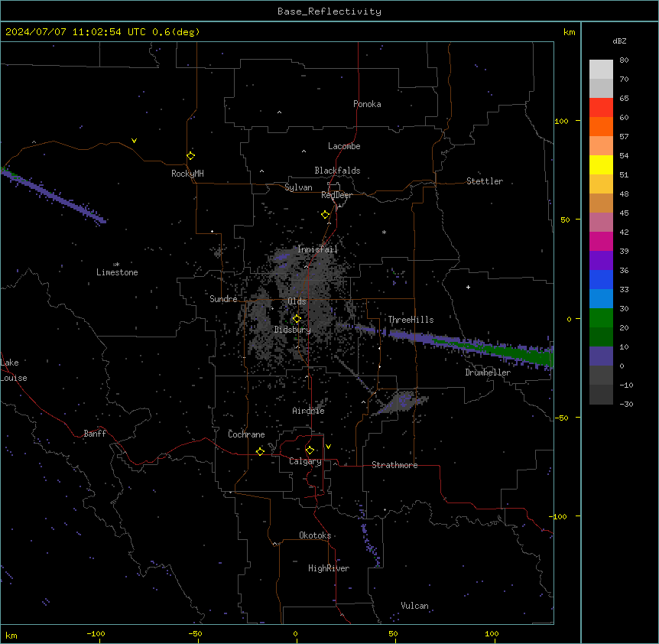Select the yellow diamond marker below Cochrane label
The width and height of the screenshot is (659, 644).
(x=260, y=451)
